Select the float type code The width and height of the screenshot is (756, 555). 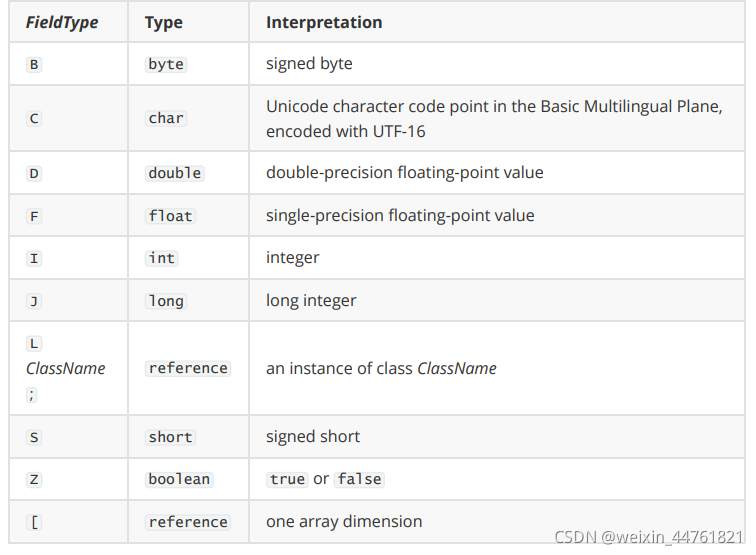[170, 216]
